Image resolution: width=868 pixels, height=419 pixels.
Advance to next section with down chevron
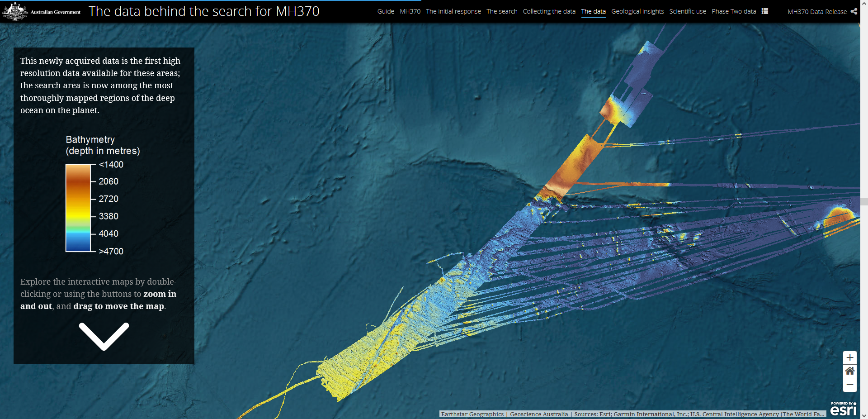[104, 336]
